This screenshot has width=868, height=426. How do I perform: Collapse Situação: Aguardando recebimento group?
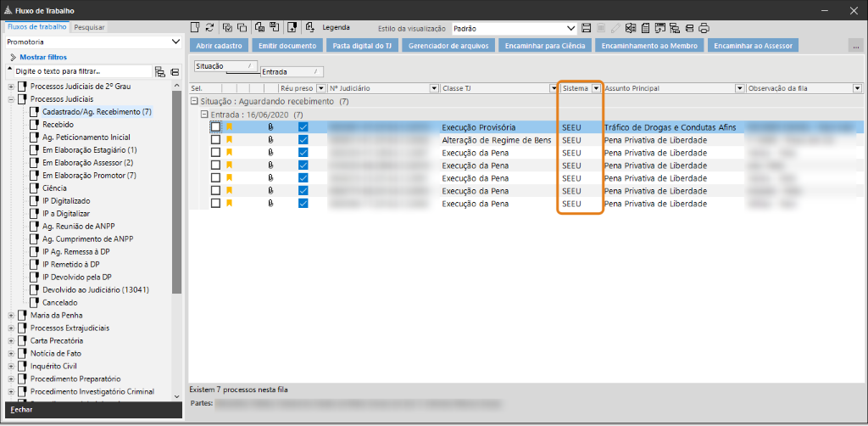click(194, 101)
